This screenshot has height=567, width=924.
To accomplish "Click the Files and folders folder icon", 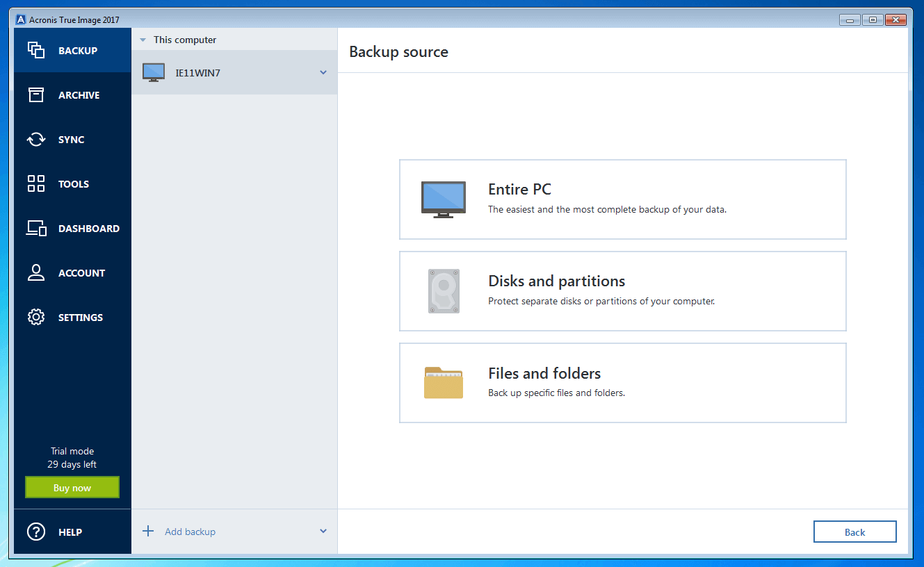I will click(444, 383).
